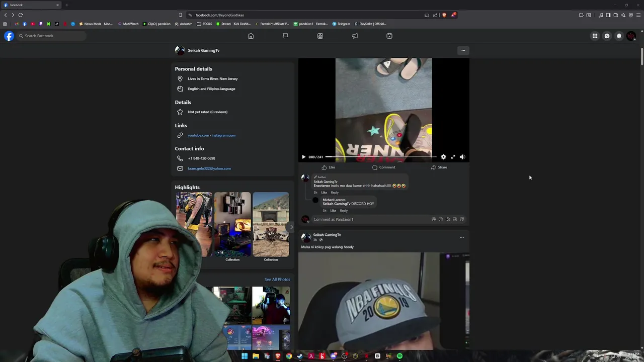Expand the TOOLS bookmark folder
Screen dimensions: 644x362
point(205,24)
